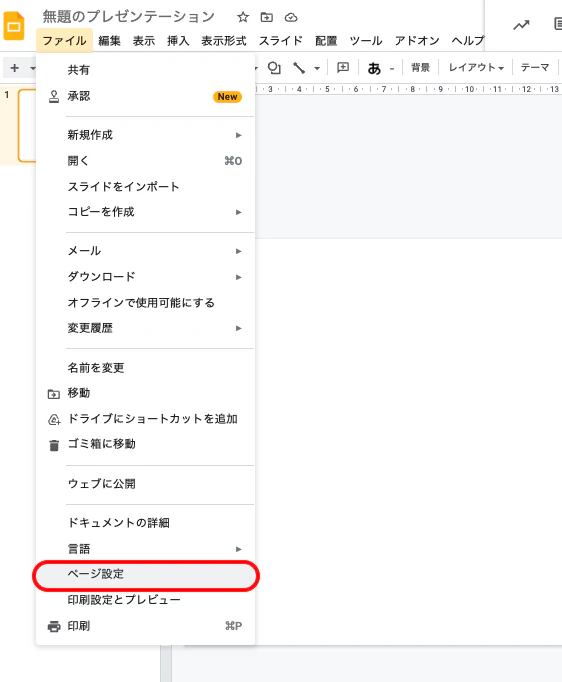The width and height of the screenshot is (562, 682).
Task: Click the horizontal ruler above the slide
Action: tap(408, 89)
